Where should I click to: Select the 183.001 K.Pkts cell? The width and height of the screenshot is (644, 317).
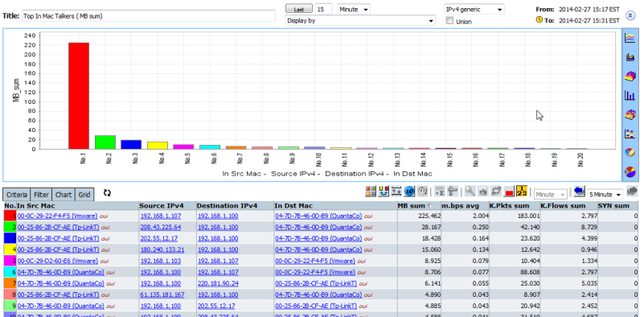point(515,216)
